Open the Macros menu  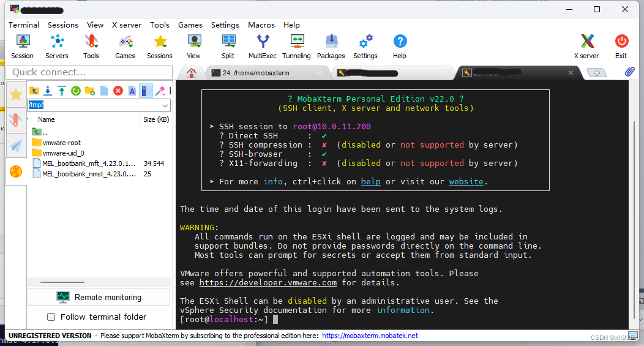click(261, 25)
